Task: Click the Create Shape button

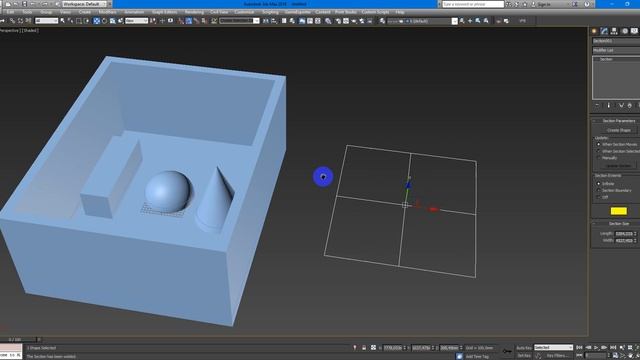Action: 619,130
